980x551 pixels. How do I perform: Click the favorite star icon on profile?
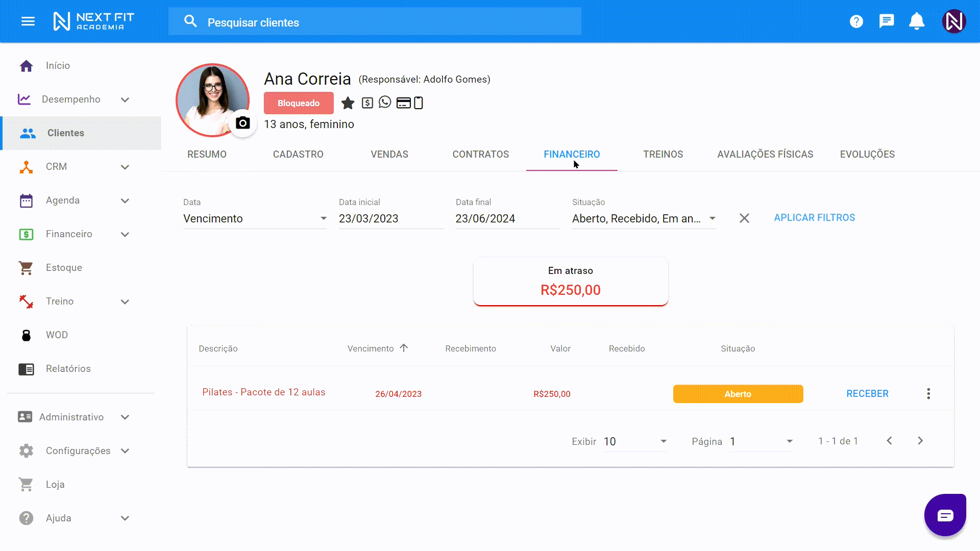tap(348, 103)
